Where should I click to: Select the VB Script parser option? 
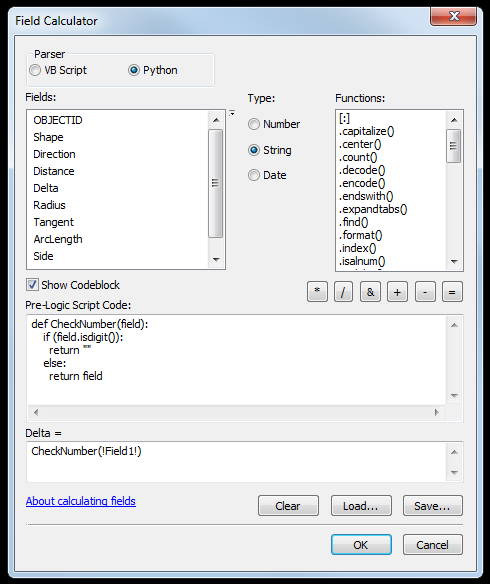coord(58,70)
